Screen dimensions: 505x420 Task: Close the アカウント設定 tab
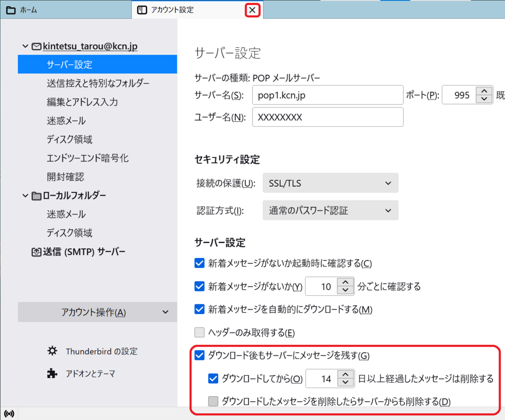coord(252,10)
